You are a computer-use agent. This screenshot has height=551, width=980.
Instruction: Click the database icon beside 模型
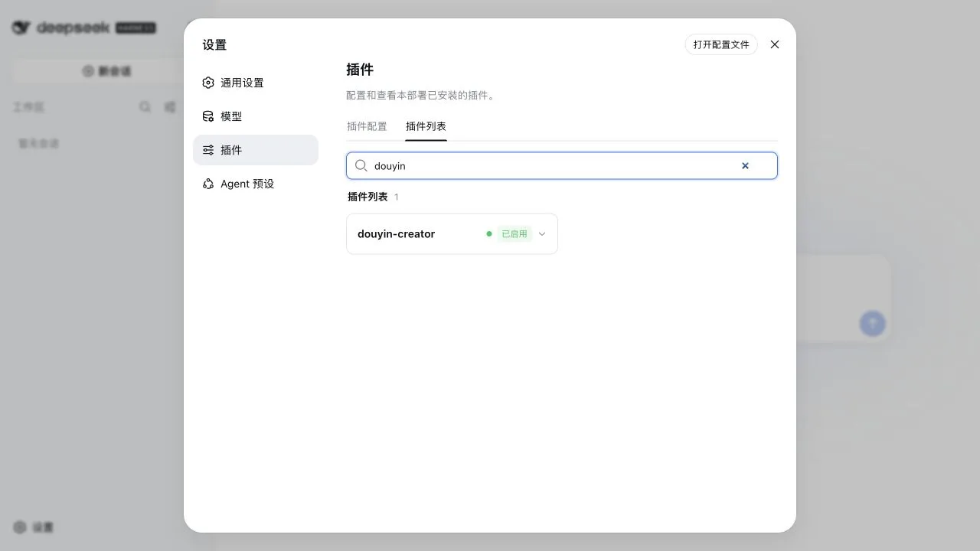(208, 116)
